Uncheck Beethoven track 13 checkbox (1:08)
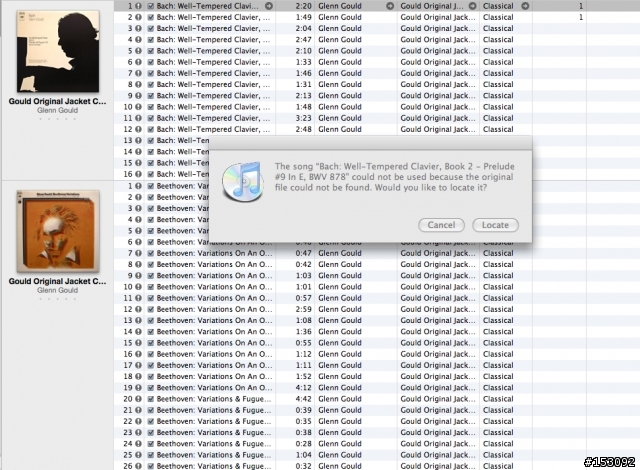The width and height of the screenshot is (640, 470). pyautogui.click(x=151, y=321)
